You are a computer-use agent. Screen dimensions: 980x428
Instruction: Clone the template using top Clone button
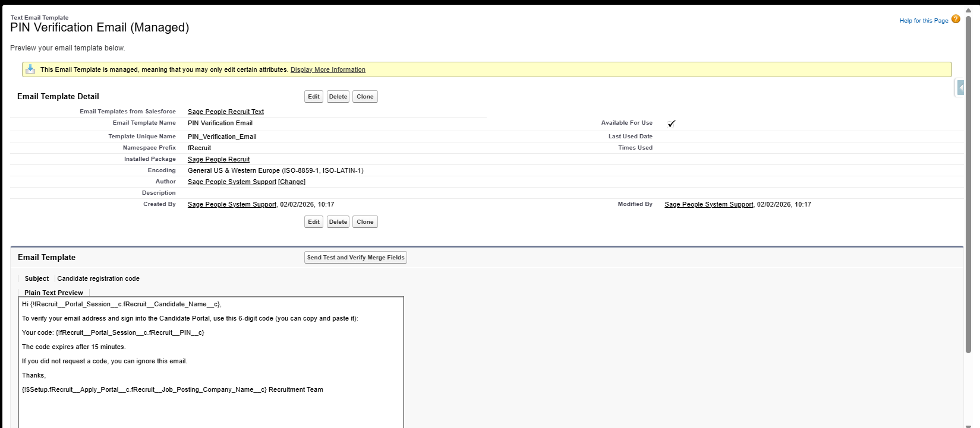365,97
